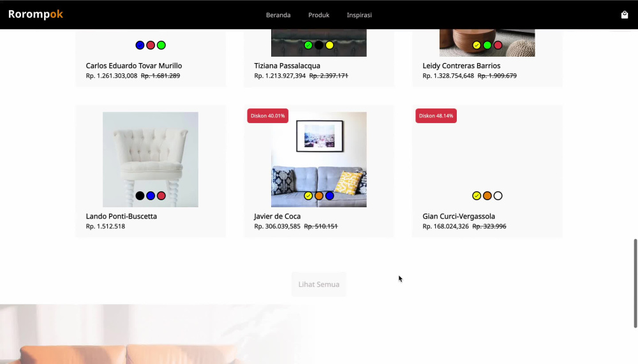Select black color for Lando Ponti-Buscetta
This screenshot has height=364, width=638.
pos(140,196)
